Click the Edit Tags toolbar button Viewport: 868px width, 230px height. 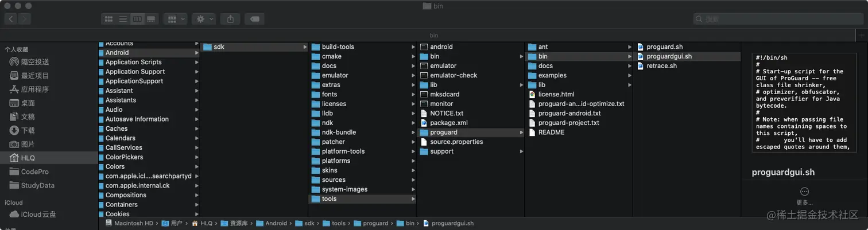(254, 19)
